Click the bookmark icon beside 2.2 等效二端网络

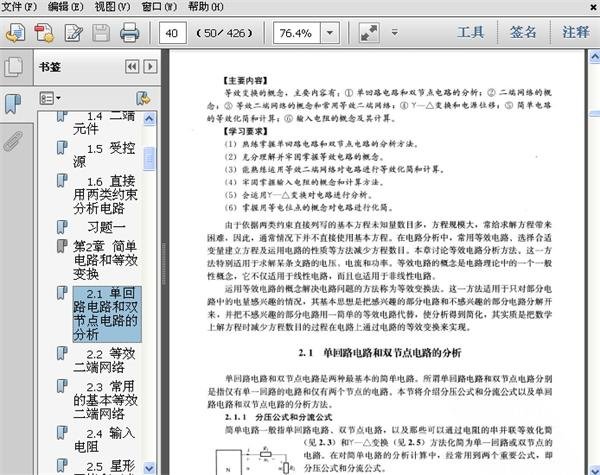[62, 353]
